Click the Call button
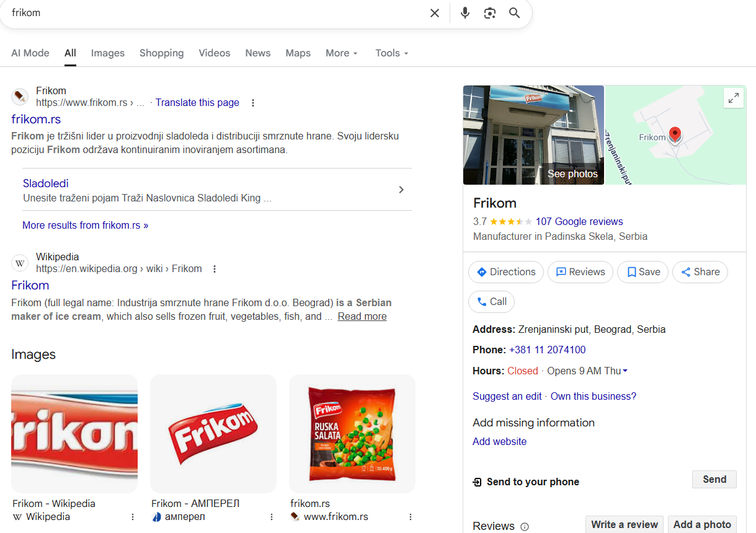 point(491,302)
